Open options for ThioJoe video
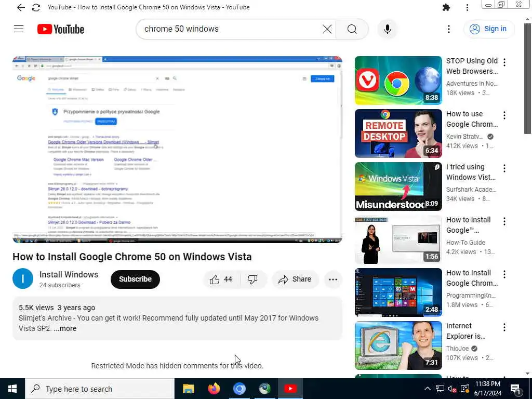The image size is (532, 399). 504,327
